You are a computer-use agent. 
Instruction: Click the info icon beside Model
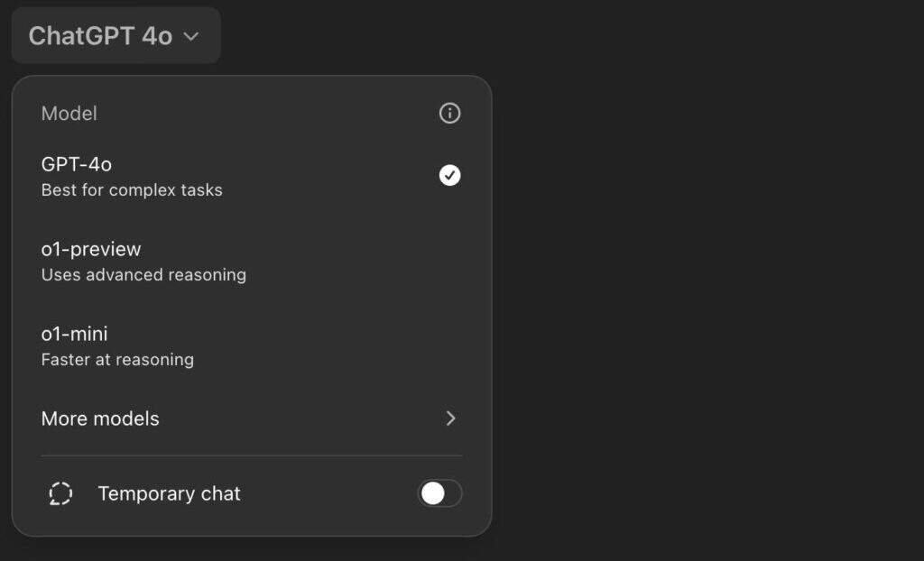tap(449, 114)
